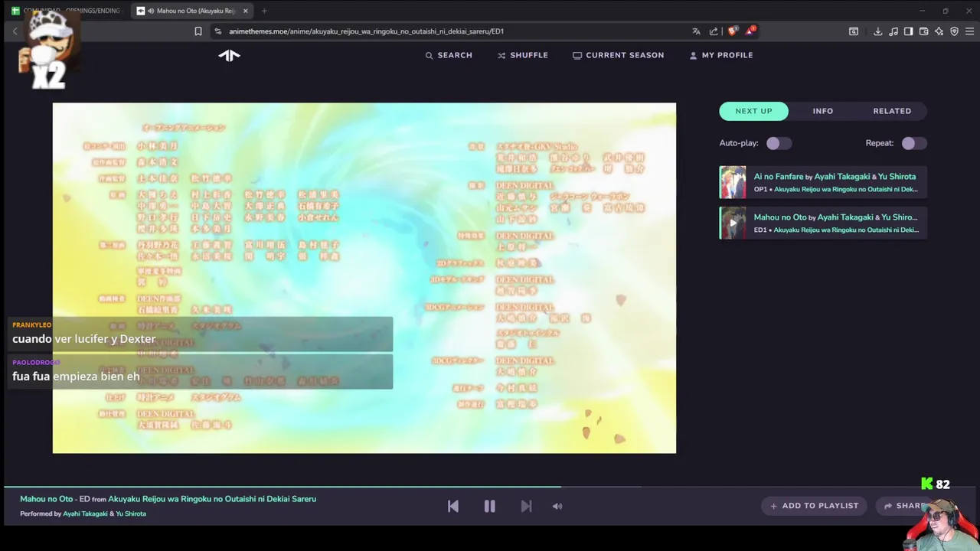Seek using the playback progress bar

click(490, 487)
